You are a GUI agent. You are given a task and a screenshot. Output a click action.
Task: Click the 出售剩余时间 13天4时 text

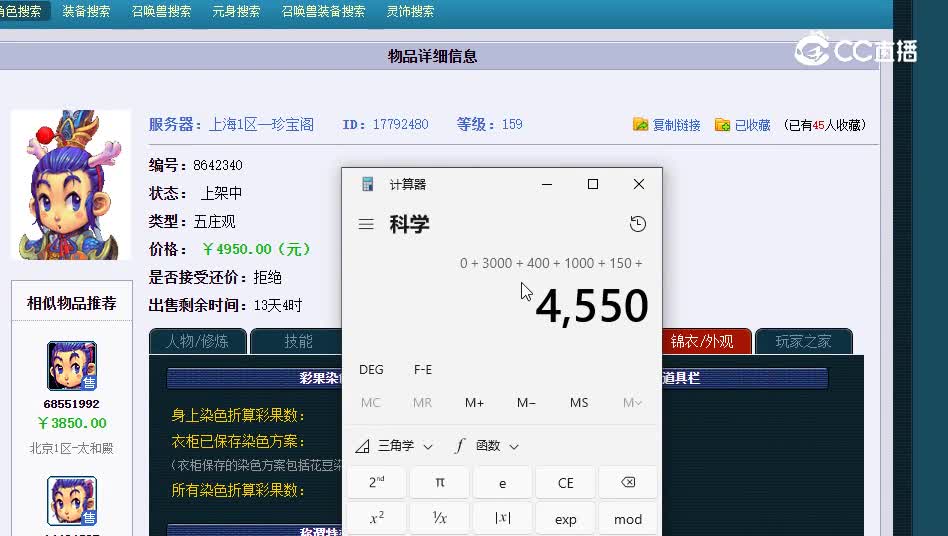point(225,305)
